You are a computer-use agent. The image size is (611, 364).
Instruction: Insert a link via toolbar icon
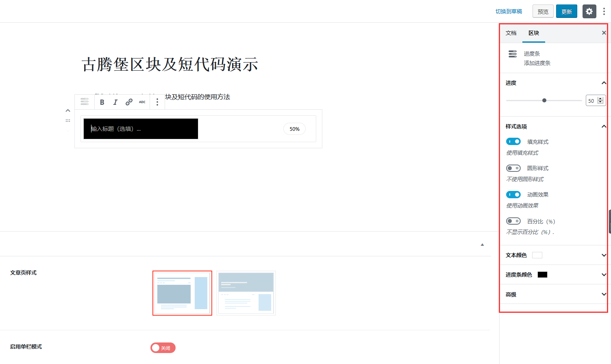129,102
